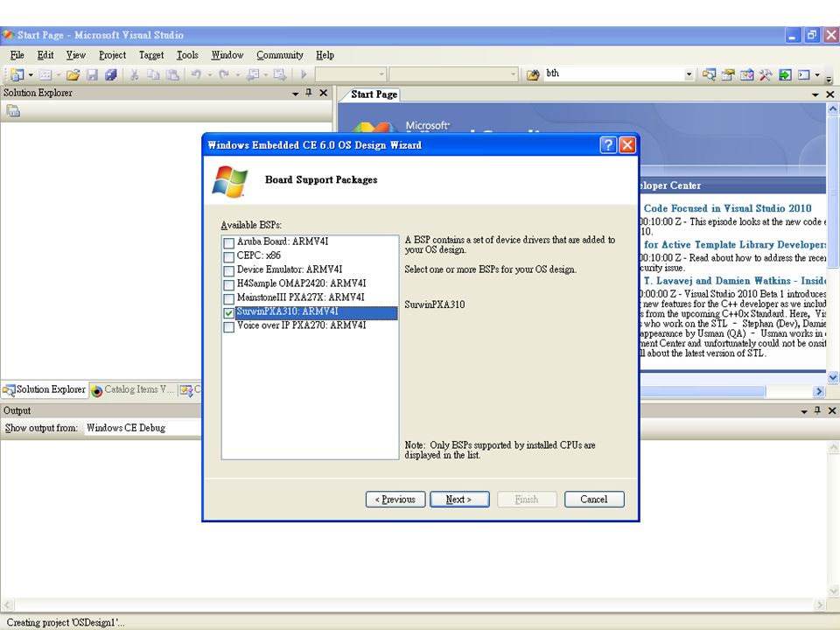Pin the Solution Explorer panel
840x630 pixels.
point(309,93)
